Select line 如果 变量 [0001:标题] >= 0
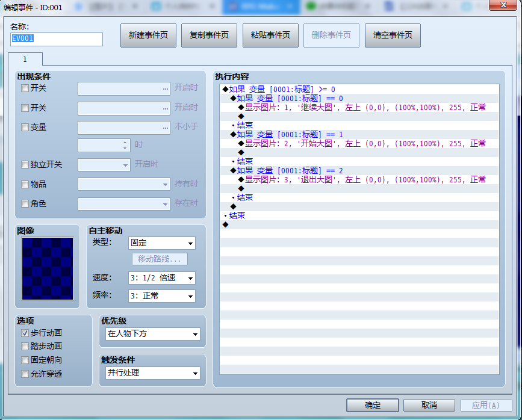Screen dimensions: 522x420 pyautogui.click(x=359, y=89)
